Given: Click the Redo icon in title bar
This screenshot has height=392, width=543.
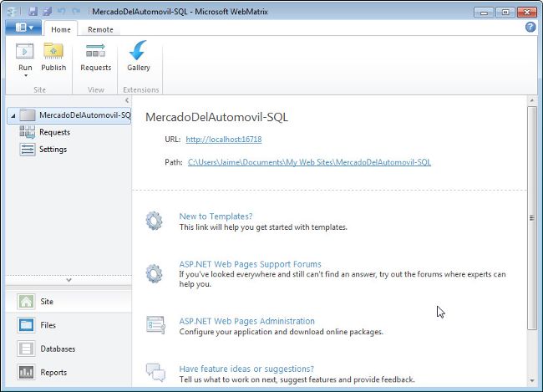Looking at the screenshot, I should pyautogui.click(x=76, y=11).
